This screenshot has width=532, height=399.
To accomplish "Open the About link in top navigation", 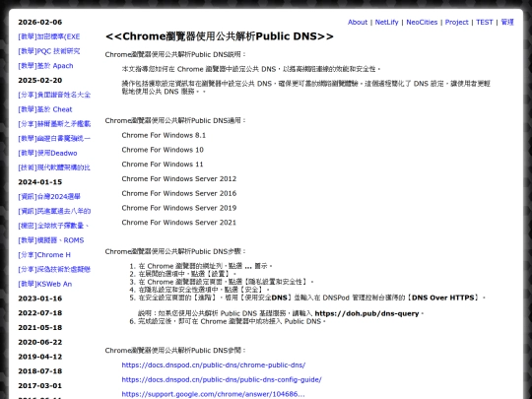I will tap(358, 22).
